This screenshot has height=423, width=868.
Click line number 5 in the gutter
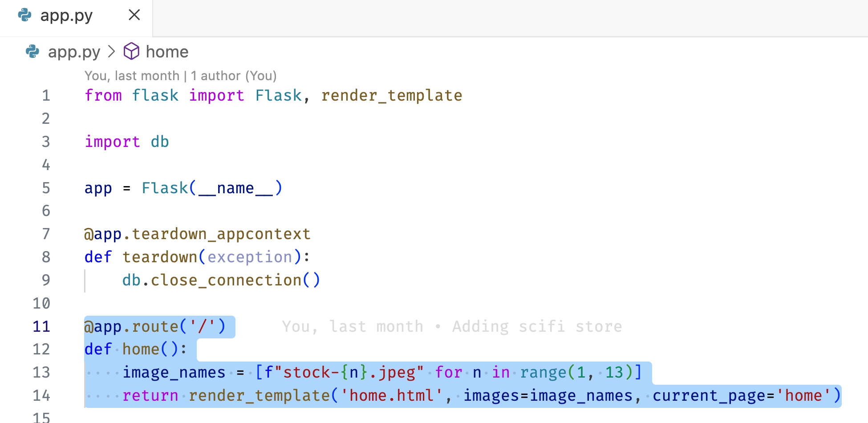tap(45, 188)
